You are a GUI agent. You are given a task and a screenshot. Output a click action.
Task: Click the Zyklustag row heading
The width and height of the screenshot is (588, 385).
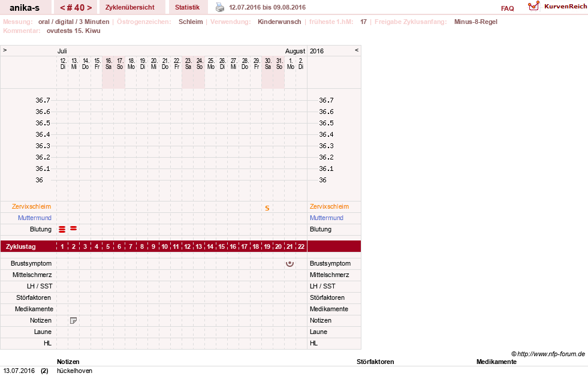20,246
